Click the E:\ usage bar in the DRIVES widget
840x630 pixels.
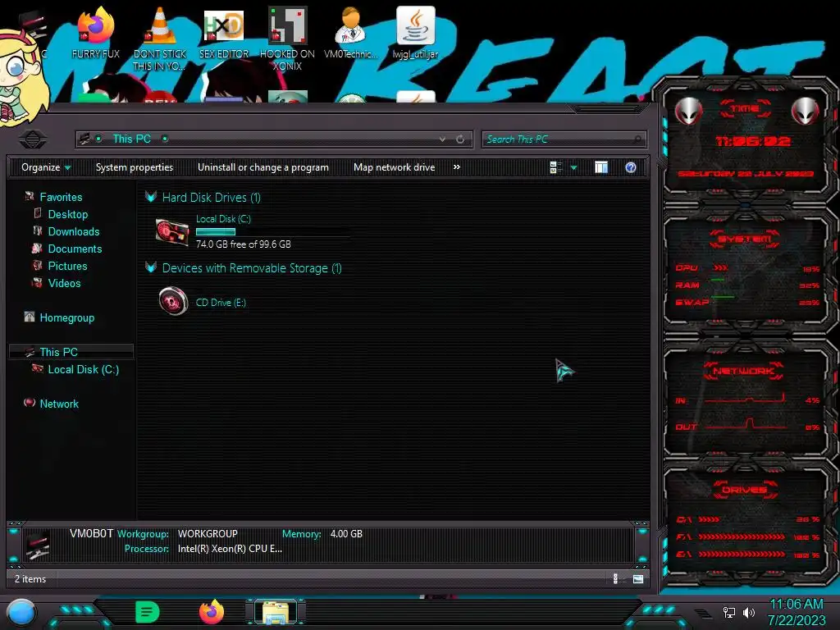pos(742,554)
